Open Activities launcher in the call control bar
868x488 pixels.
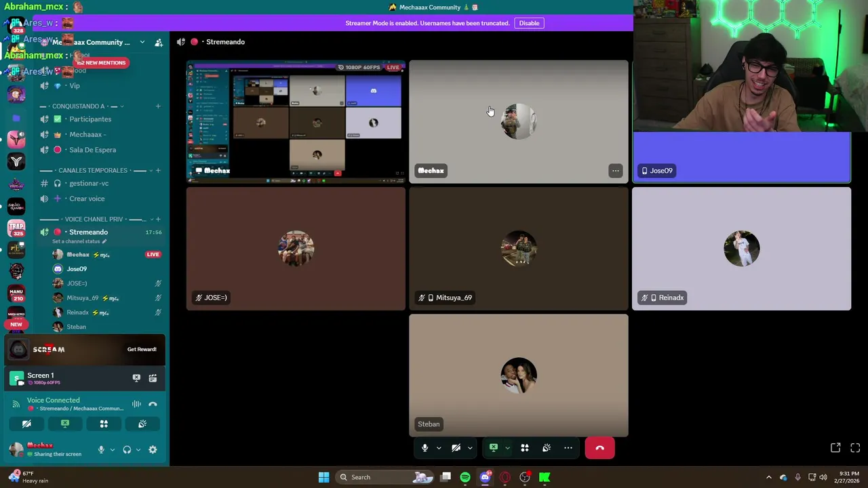point(524,448)
